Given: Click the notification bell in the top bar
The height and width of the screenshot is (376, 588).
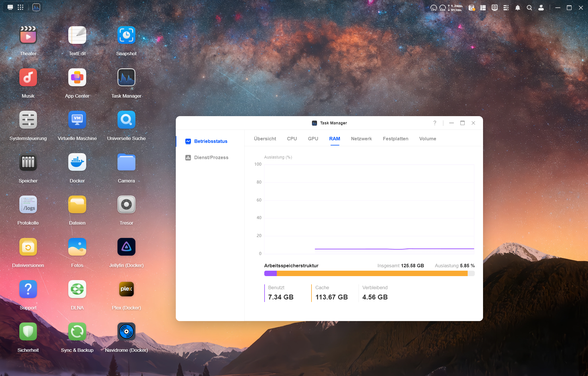Looking at the screenshot, I should click(x=517, y=8).
